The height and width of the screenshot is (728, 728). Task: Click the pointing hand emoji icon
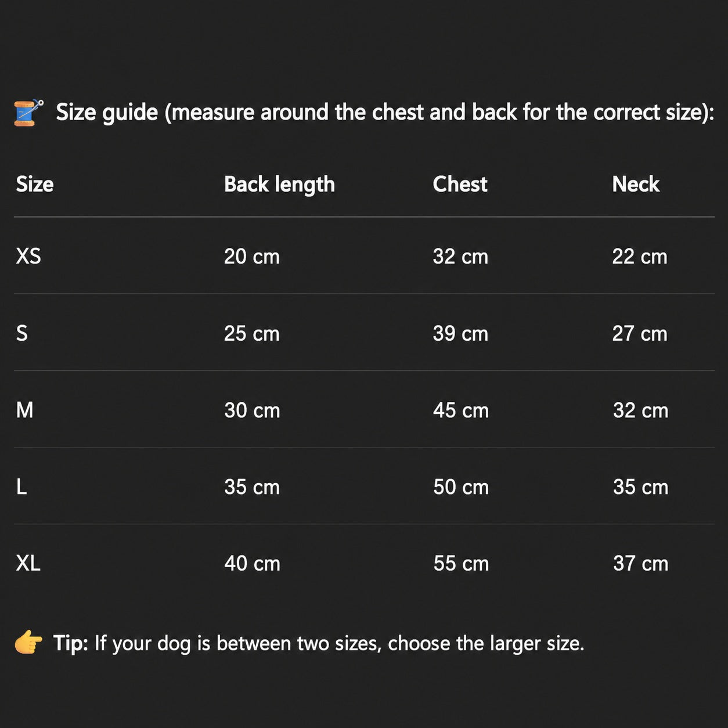pos(28,643)
